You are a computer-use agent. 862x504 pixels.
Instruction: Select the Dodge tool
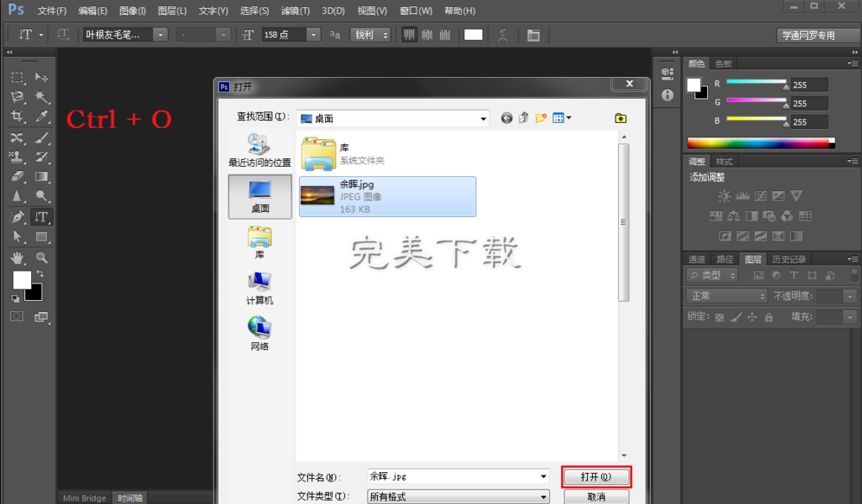42,196
